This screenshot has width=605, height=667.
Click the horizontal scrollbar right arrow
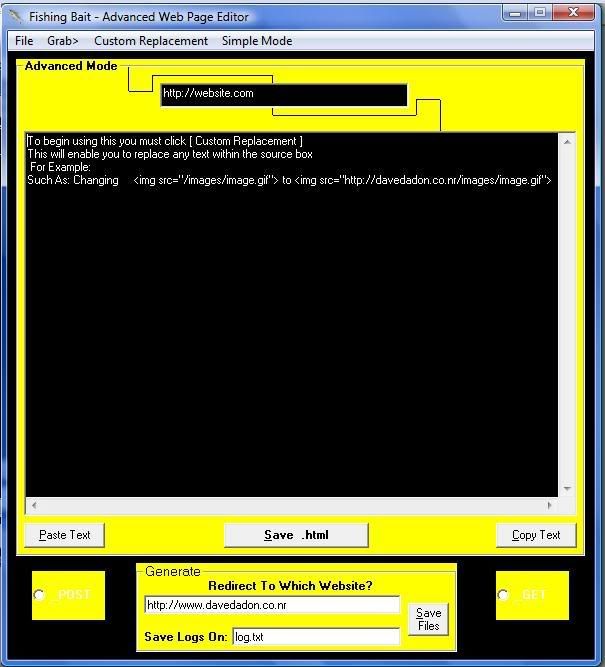(x=549, y=506)
